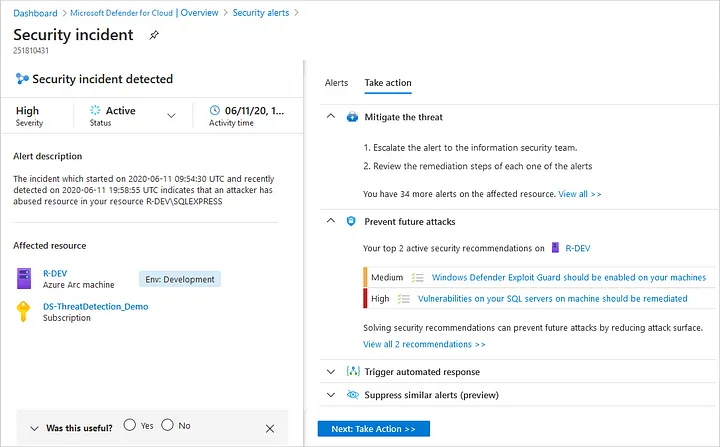Open SQL servers vulnerabilities recommendation

click(552, 299)
